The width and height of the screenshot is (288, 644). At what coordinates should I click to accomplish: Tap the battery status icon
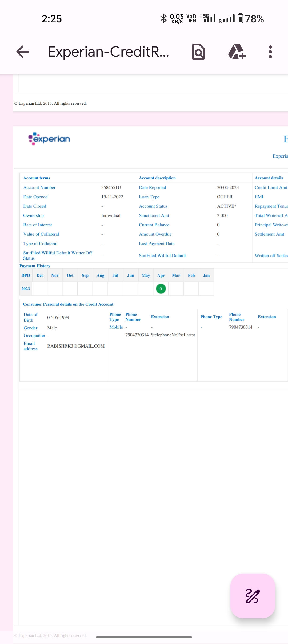(x=240, y=19)
